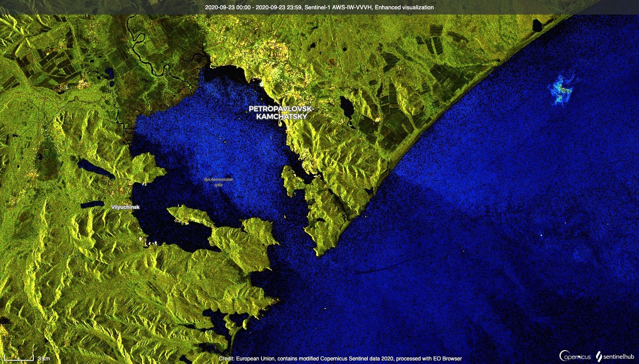Click the Petropavlovsk-Kamchatsky city label
This screenshot has width=639, height=364.
281,113
